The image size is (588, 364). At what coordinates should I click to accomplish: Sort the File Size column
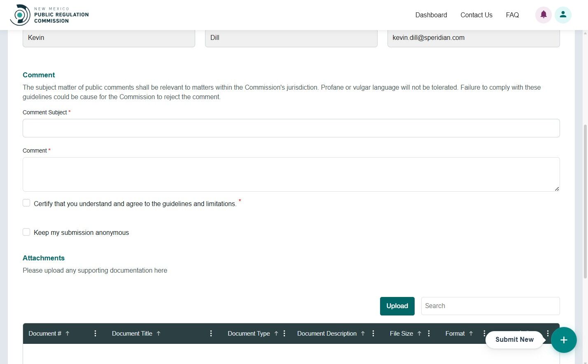click(x=418, y=334)
